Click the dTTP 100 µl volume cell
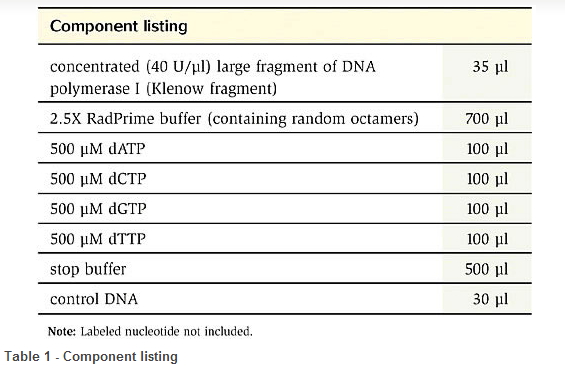The width and height of the screenshot is (565, 377). coord(487,239)
